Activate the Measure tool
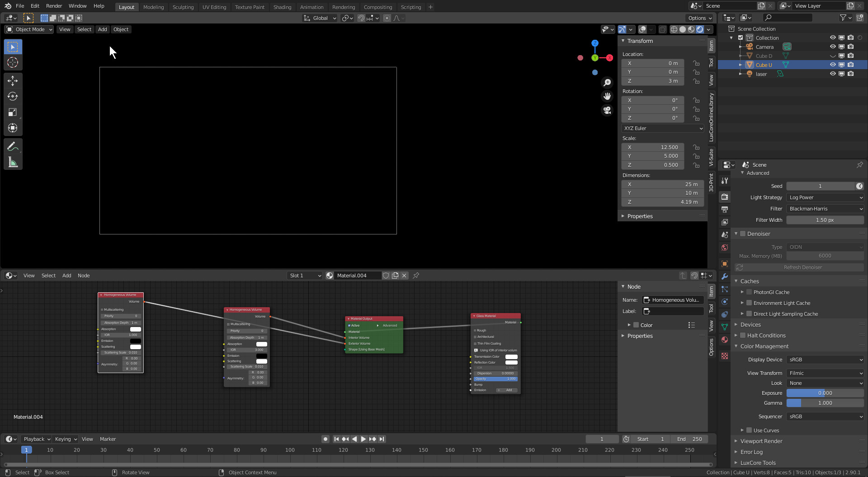 (13, 163)
